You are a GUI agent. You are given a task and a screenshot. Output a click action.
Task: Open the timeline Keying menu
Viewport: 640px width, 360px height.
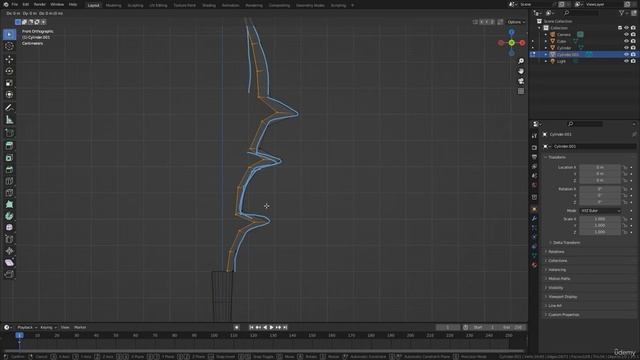(48, 327)
